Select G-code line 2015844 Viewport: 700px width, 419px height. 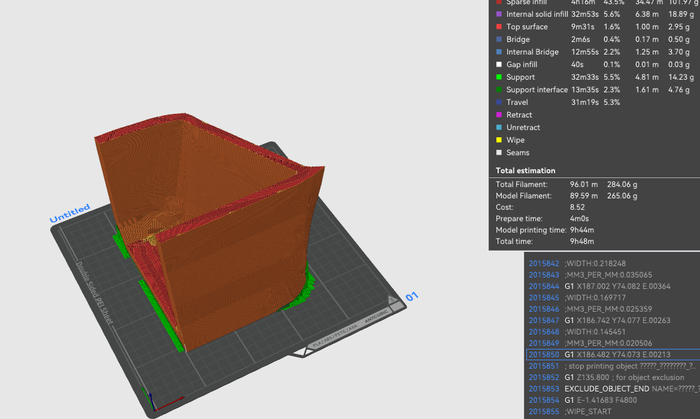point(600,285)
